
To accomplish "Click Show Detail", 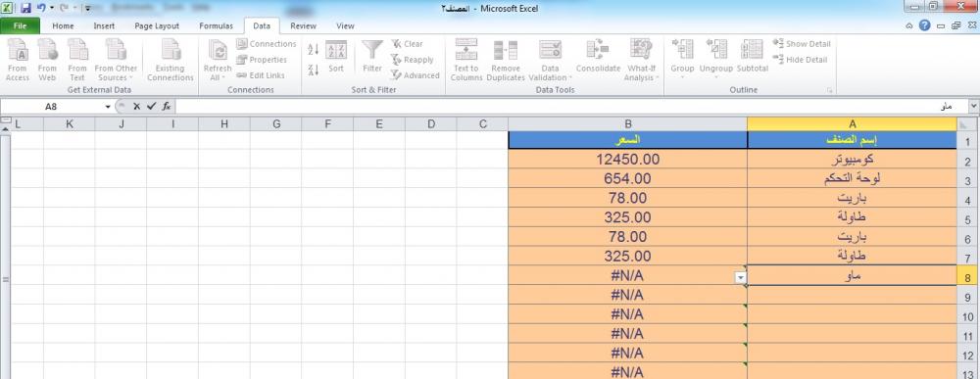I will coord(802,44).
